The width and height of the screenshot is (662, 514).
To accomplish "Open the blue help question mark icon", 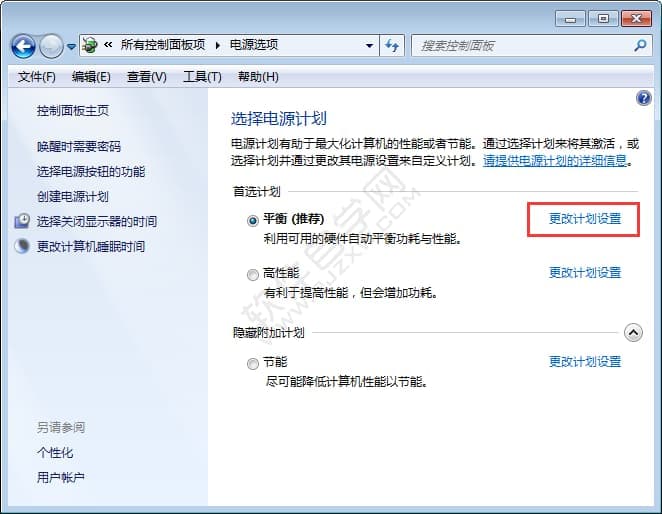I will [x=643, y=98].
